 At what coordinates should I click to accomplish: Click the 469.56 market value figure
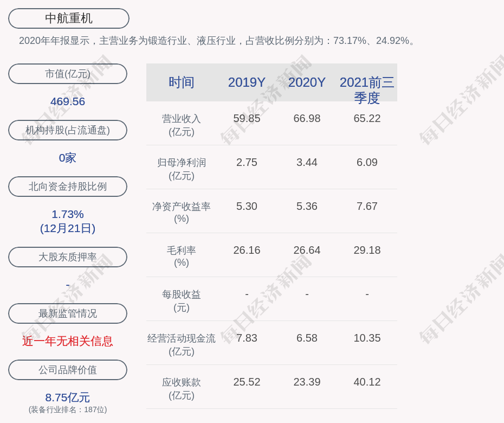pos(68,101)
